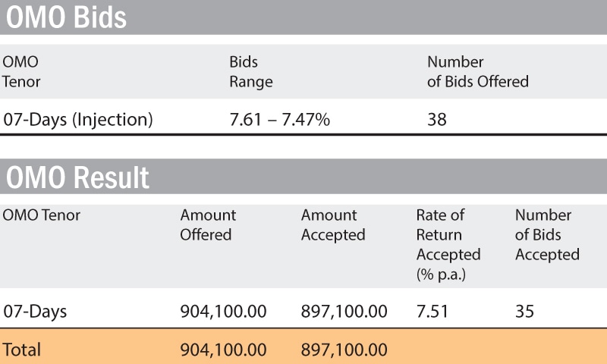Click the 07-Days (Injection) tenor cell

pyautogui.click(x=78, y=119)
